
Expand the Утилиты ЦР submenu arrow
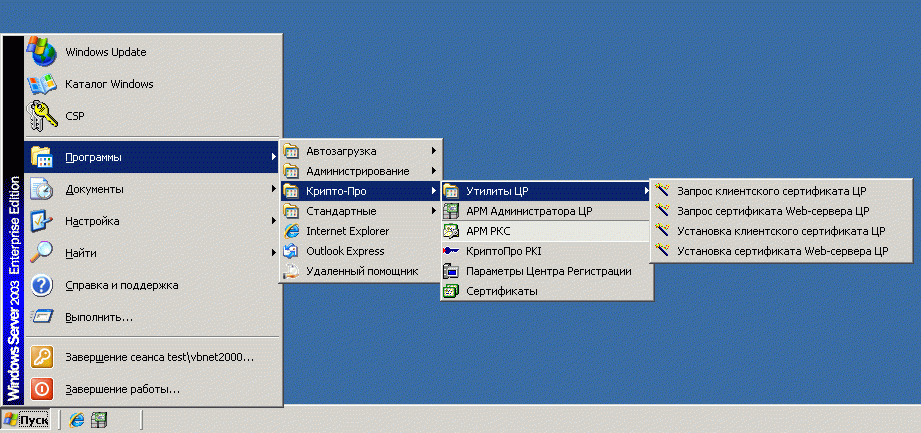pos(646,190)
